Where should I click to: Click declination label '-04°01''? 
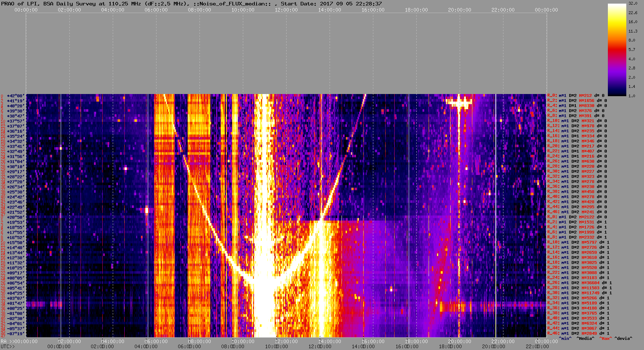tap(16, 324)
